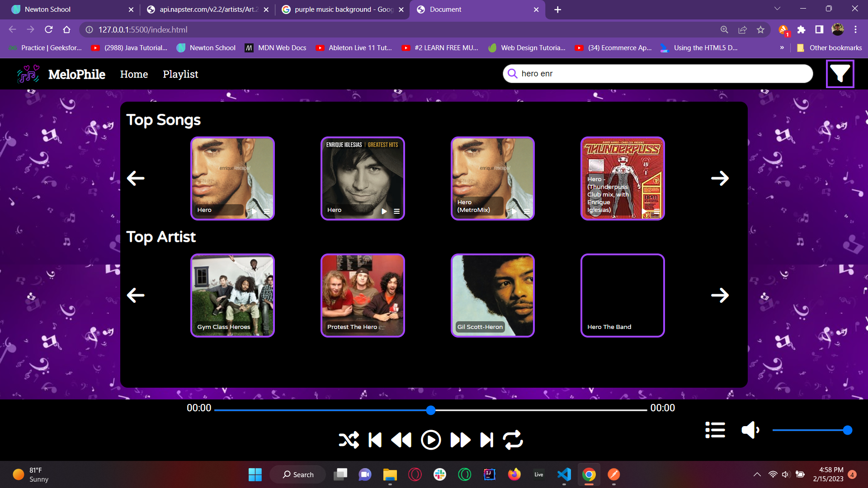Viewport: 868px width, 488px height.
Task: Show next Top Songs
Action: click(x=720, y=178)
